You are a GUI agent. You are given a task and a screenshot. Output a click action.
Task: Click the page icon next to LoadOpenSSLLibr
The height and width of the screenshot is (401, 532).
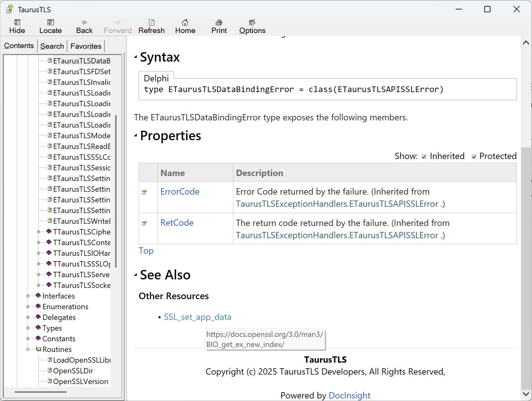tap(50, 360)
